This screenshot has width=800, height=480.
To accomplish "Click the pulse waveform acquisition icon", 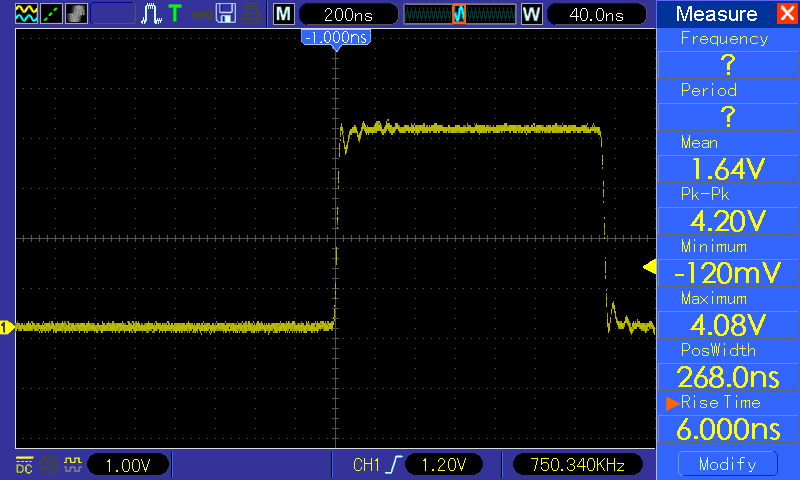I will pyautogui.click(x=151, y=14).
